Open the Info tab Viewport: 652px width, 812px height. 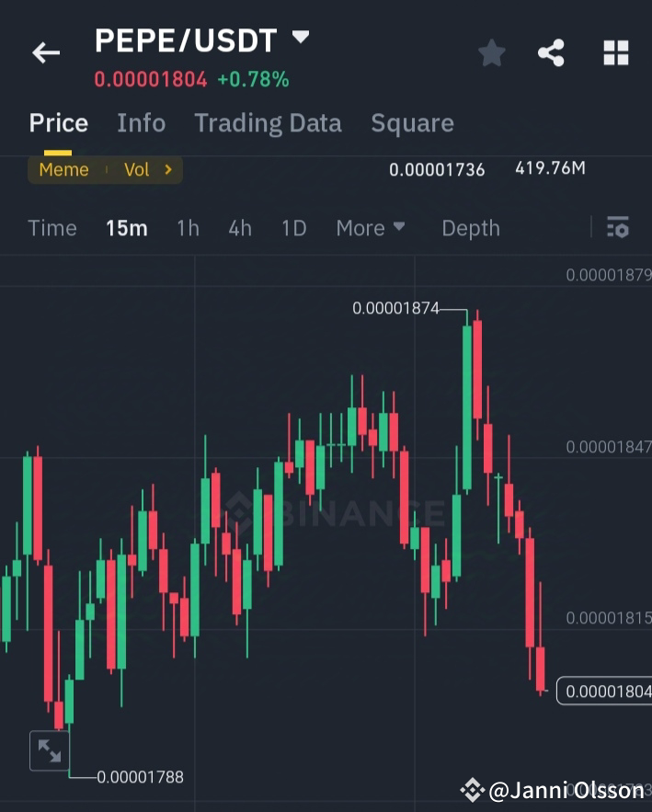coord(141,122)
